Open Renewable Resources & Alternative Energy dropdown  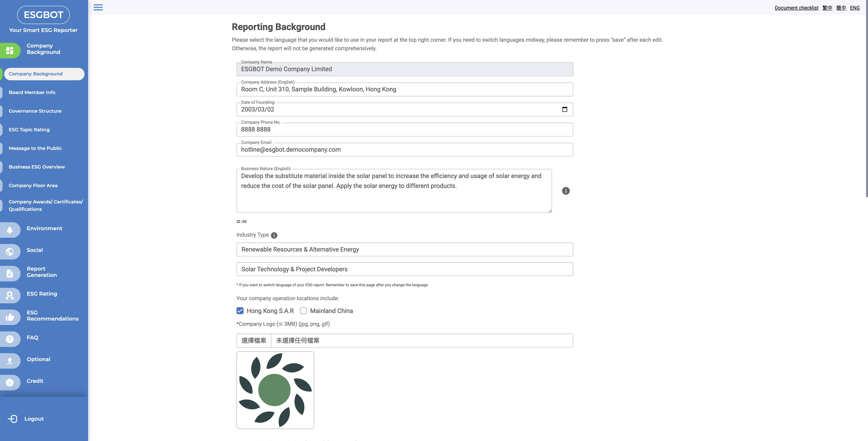404,249
